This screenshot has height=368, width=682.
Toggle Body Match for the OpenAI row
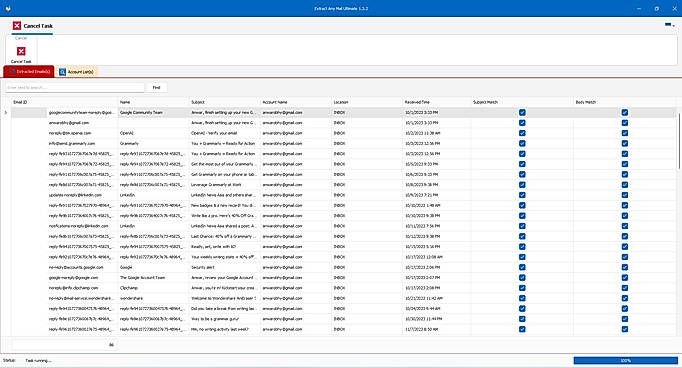625,133
